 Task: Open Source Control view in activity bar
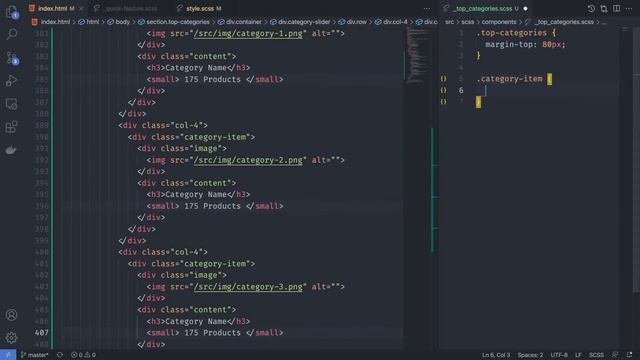[x=11, y=58]
